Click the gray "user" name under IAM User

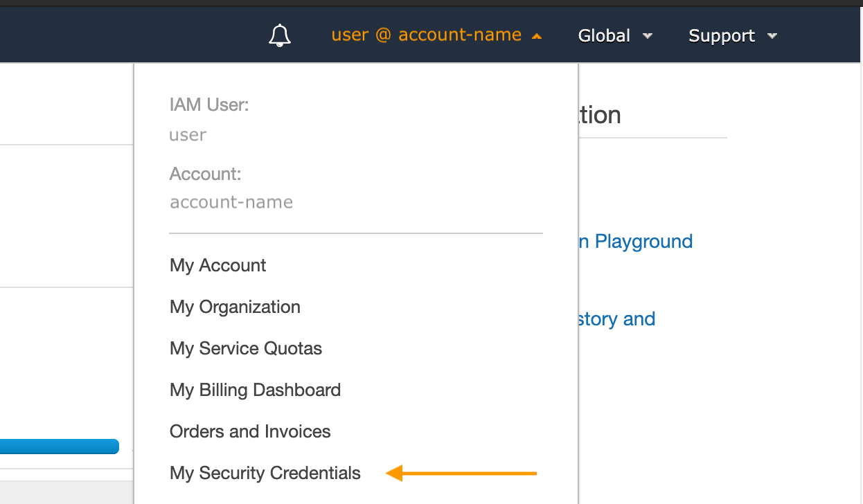click(x=188, y=134)
